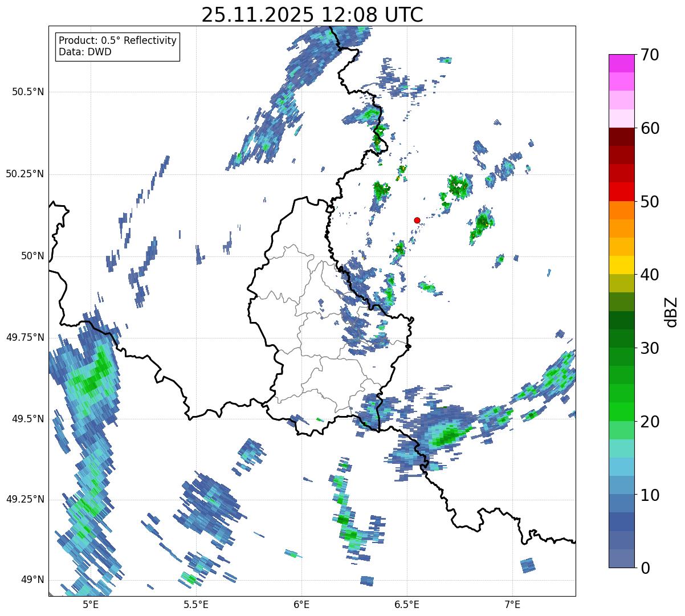
Task: Click the "Data: DWD" legend line
Action: [85, 52]
